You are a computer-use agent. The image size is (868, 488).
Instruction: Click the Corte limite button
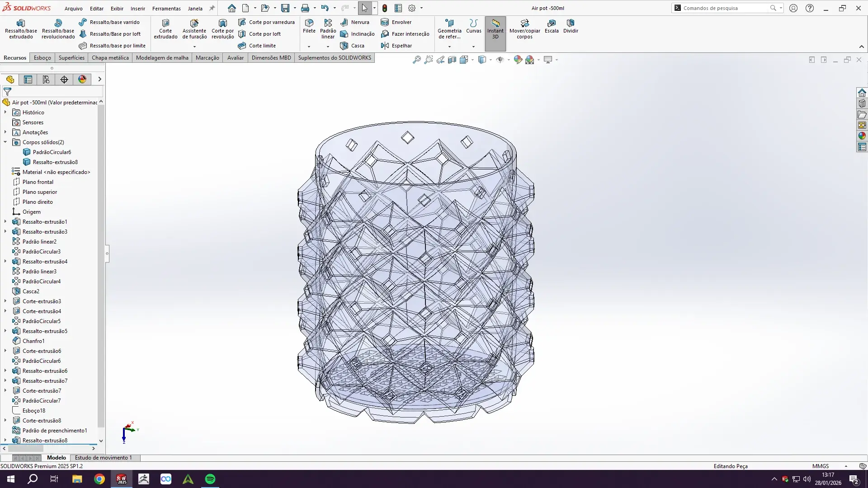(x=257, y=46)
